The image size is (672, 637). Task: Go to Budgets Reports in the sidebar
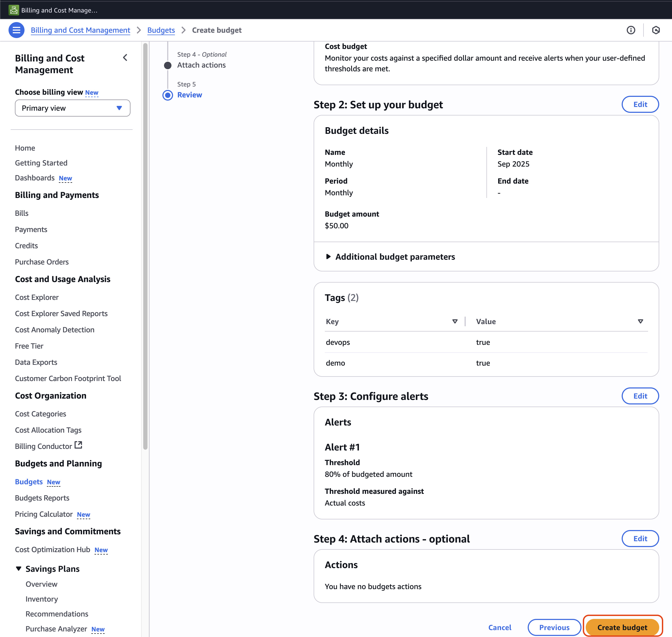point(42,498)
